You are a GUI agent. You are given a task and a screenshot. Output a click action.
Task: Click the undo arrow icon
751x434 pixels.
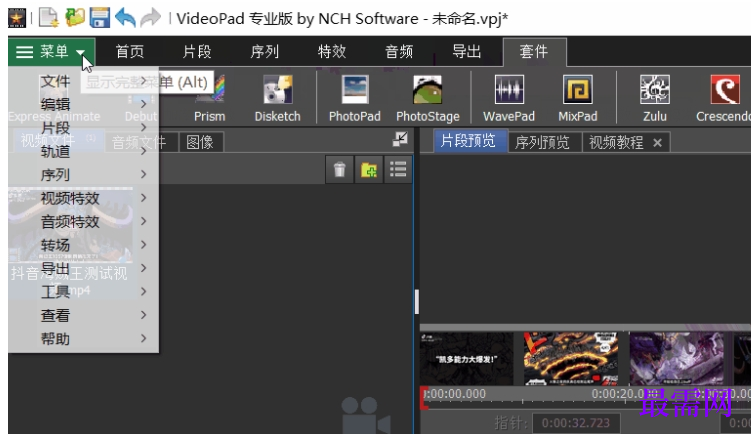[x=125, y=18]
